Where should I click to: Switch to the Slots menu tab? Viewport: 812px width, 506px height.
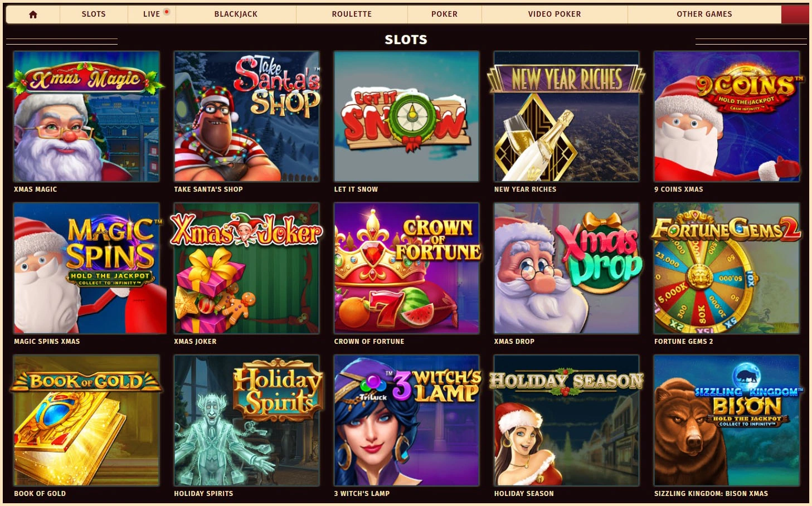[x=94, y=14]
